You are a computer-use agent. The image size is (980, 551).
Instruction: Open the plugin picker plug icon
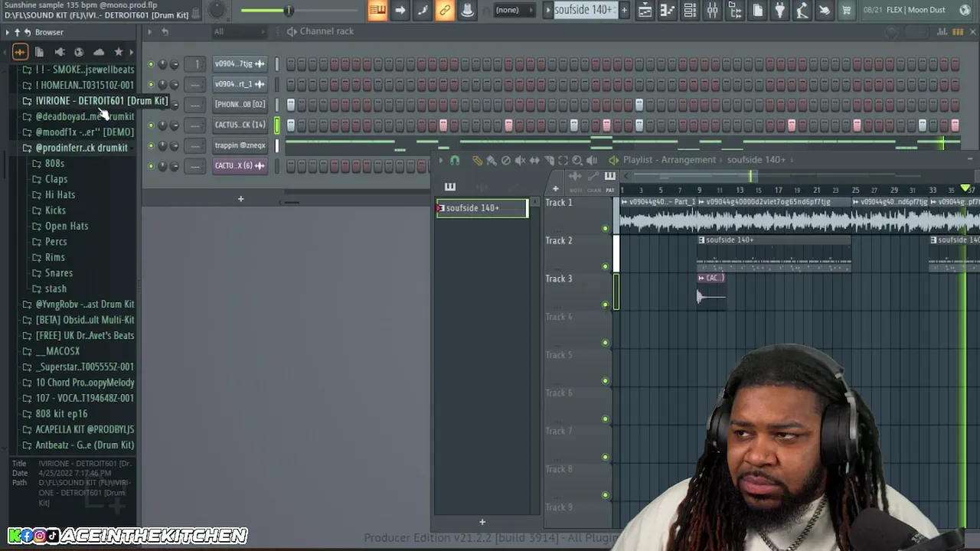(x=779, y=10)
